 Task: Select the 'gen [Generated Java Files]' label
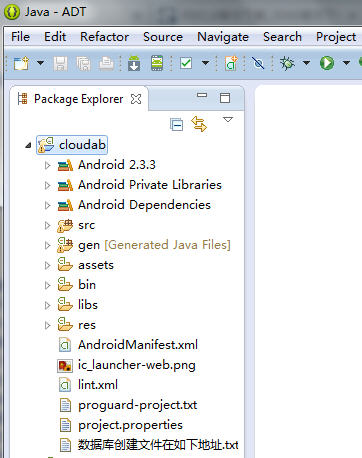tap(154, 245)
